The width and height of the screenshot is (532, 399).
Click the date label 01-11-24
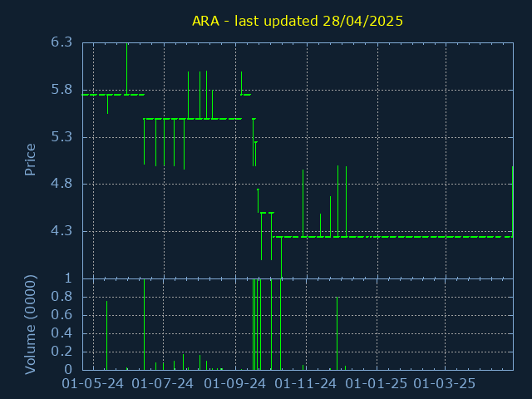coord(306,384)
